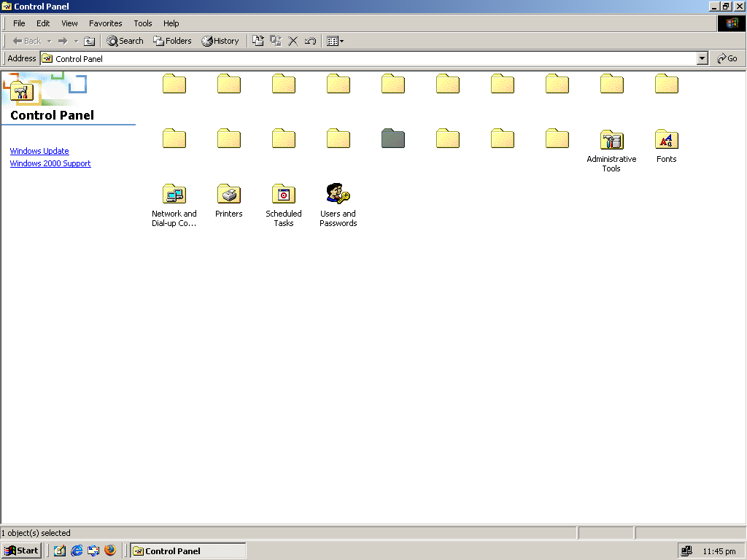The height and width of the screenshot is (560, 747).
Task: Click the Move To toolbar icon
Action: pos(258,41)
